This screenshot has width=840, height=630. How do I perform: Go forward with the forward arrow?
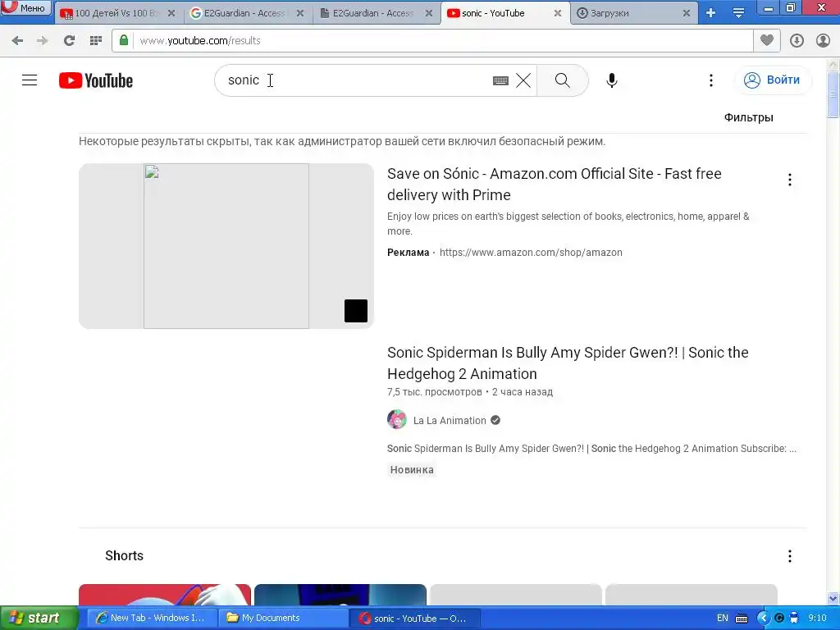pos(43,41)
